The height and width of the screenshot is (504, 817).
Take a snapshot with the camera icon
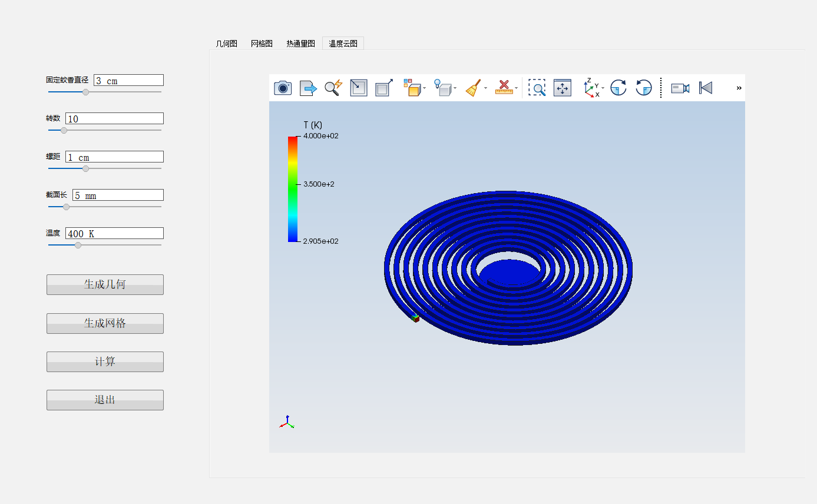[283, 88]
